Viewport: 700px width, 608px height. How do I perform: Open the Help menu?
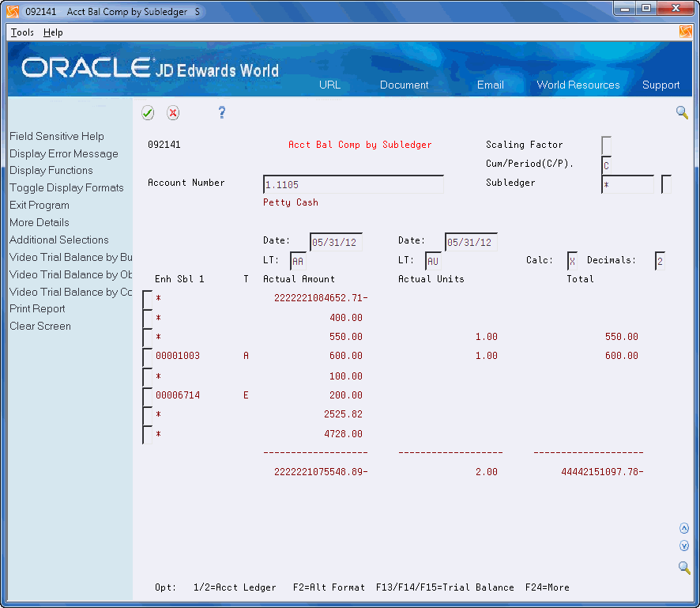[x=53, y=32]
